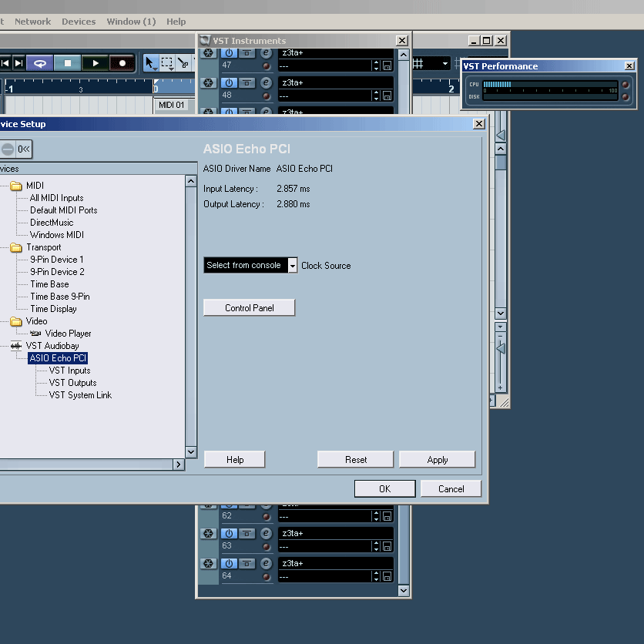644x644 pixels.
Task: Select VST Outputs in the device tree
Action: pyautogui.click(x=72, y=383)
